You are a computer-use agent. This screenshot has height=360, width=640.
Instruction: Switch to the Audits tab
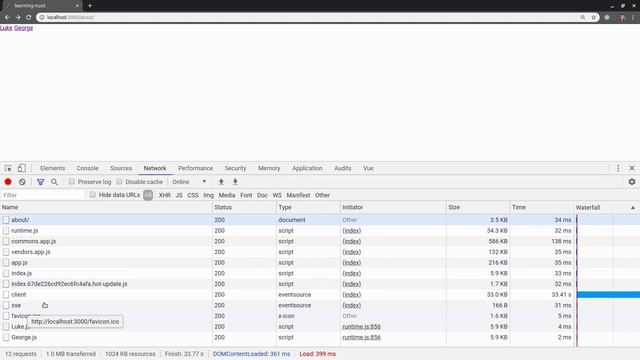(342, 168)
